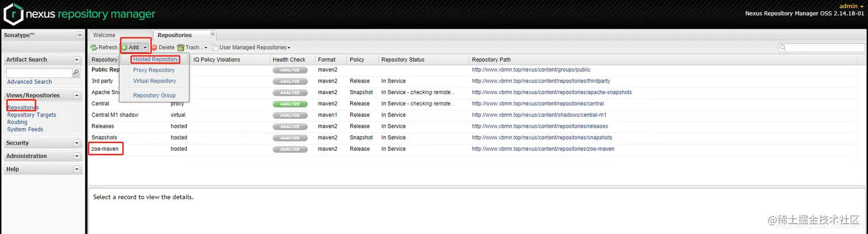This screenshot has width=868, height=234.
Task: Open the zoe-maven repository path link
Action: point(543,149)
